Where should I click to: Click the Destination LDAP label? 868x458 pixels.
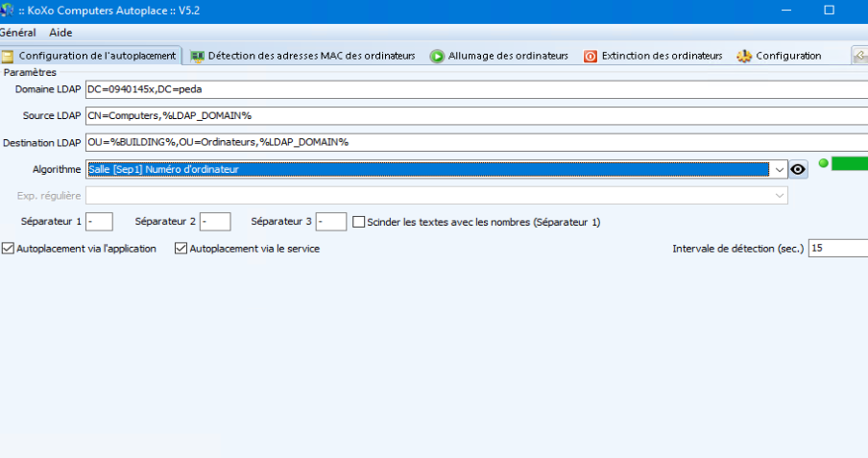tap(41, 143)
